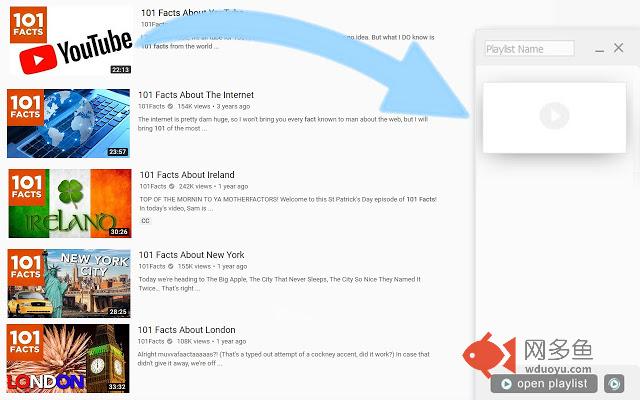Click verified badge next to 101Facts on the Internet video

click(170, 106)
